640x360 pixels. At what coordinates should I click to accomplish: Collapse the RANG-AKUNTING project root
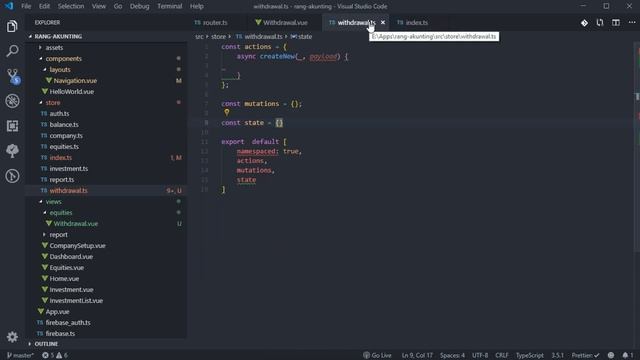tap(58, 36)
